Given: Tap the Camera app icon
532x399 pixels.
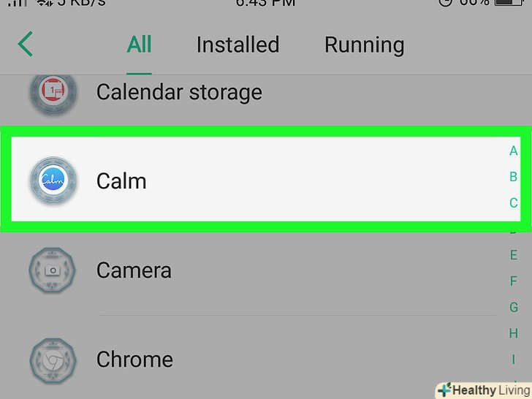Looking at the screenshot, I should click(x=53, y=270).
